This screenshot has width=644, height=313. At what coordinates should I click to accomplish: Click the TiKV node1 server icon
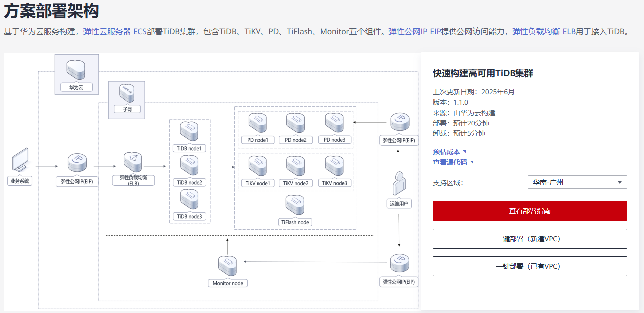[x=258, y=166]
